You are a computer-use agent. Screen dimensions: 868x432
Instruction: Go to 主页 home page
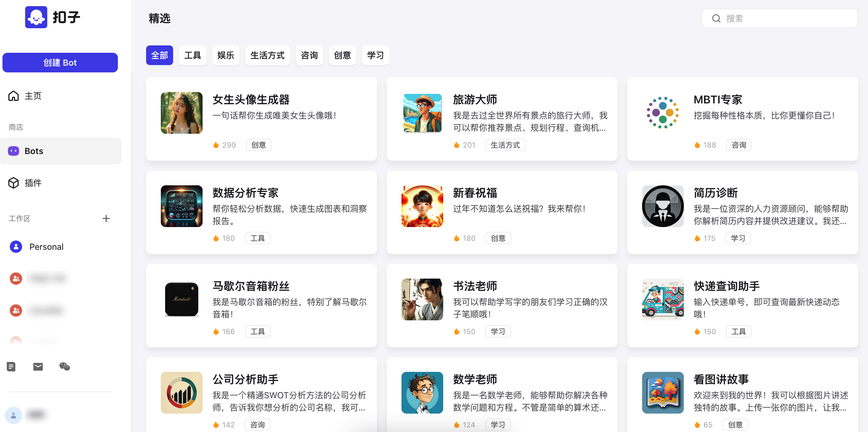pos(25,96)
